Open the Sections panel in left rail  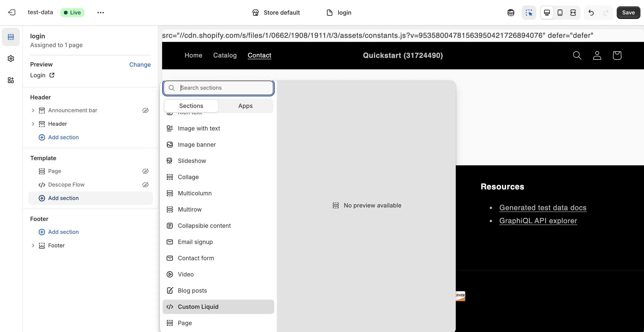click(11, 37)
